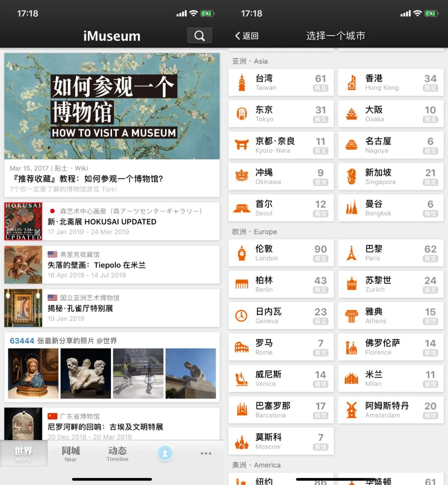Image resolution: width=448 pixels, height=485 pixels.
Task: Select the Taiwan tower icon
Action: [x=242, y=82]
